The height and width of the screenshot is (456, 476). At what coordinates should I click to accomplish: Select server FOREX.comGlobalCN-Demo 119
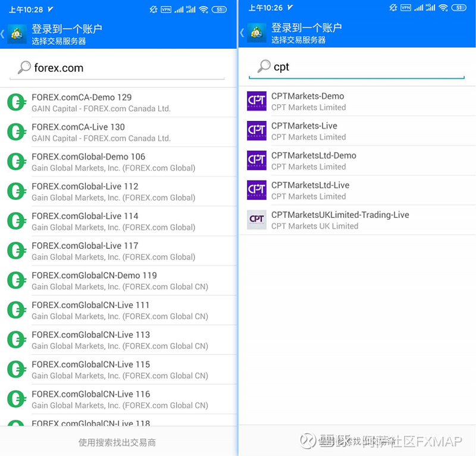click(x=118, y=280)
